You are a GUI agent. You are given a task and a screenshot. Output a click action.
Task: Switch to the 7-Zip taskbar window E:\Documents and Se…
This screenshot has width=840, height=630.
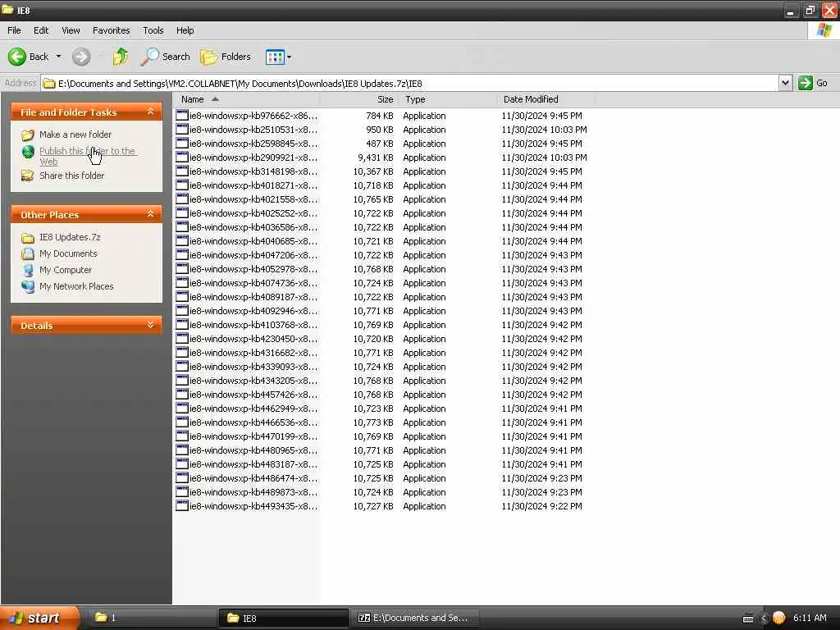pos(415,618)
